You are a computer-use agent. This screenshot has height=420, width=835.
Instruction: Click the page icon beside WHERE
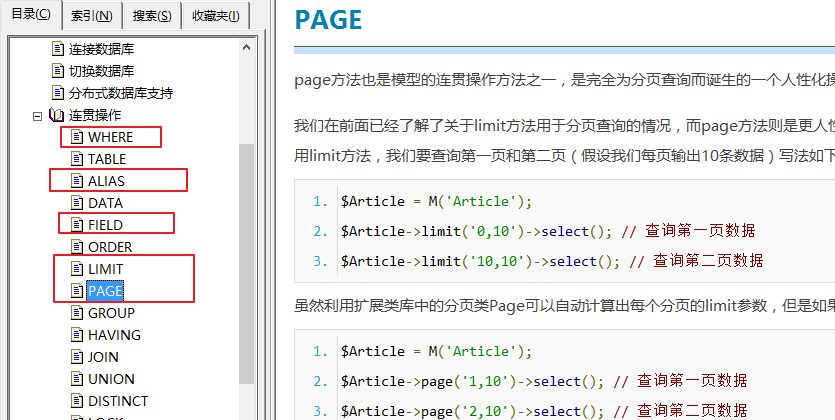(x=77, y=137)
